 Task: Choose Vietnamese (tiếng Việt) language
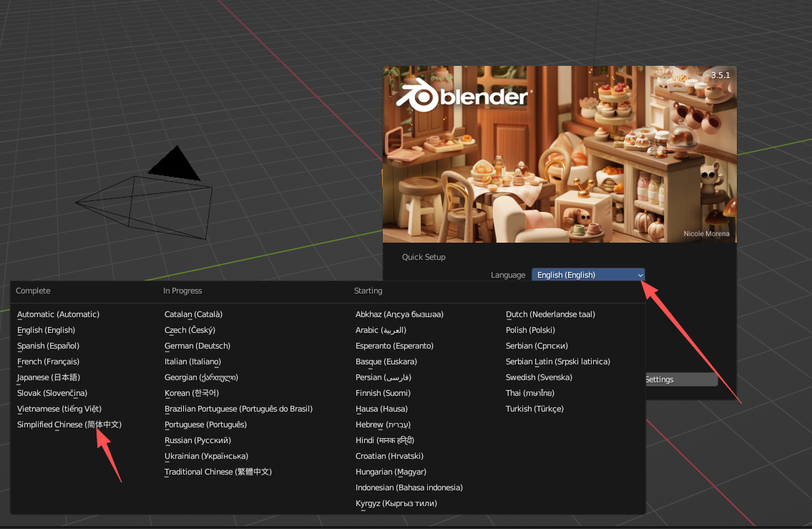[x=59, y=409]
